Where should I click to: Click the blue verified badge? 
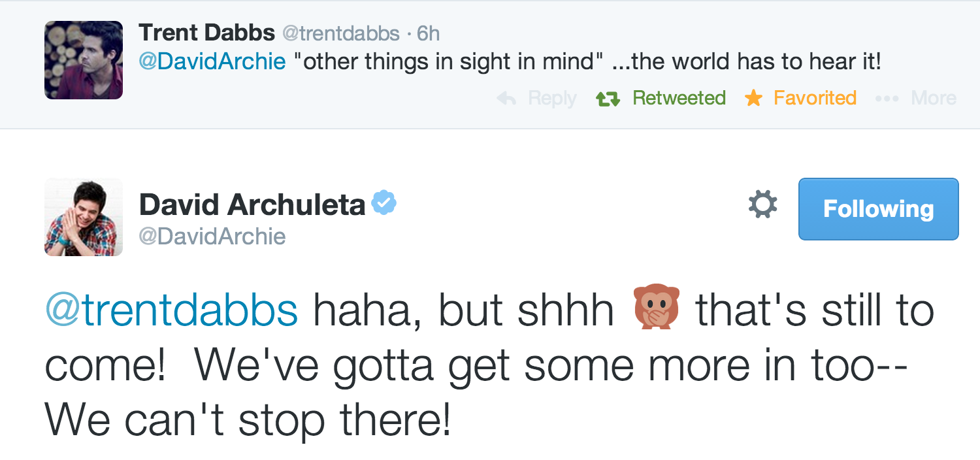(x=384, y=203)
